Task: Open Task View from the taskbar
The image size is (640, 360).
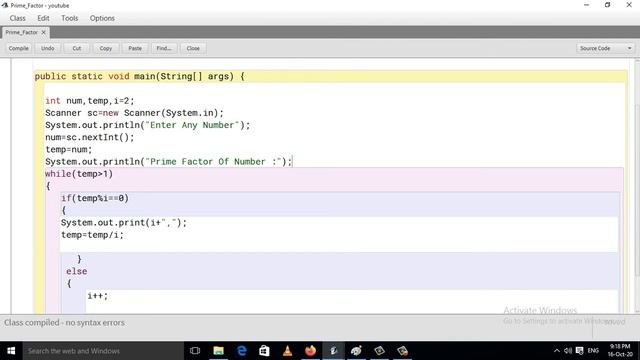Action: click(195, 351)
